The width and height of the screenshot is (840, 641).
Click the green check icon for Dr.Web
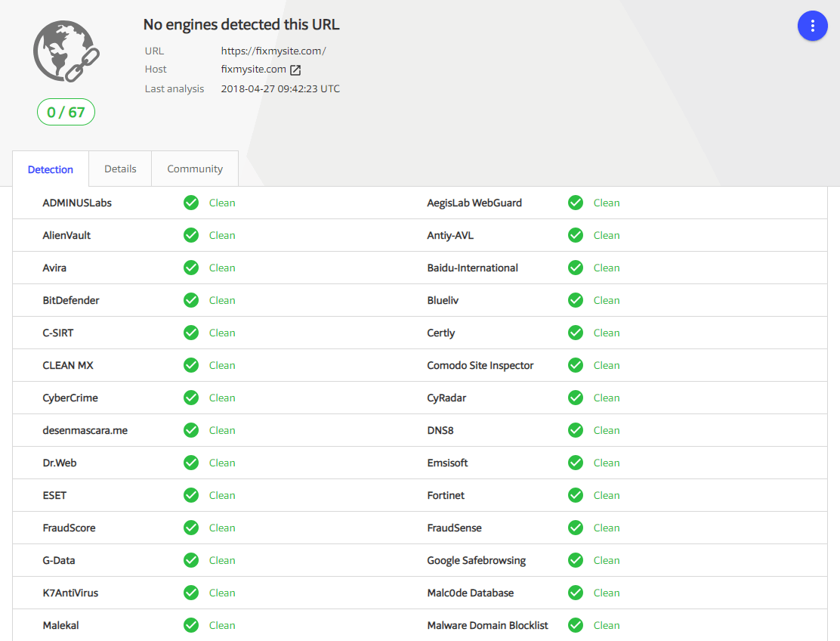[x=191, y=463]
